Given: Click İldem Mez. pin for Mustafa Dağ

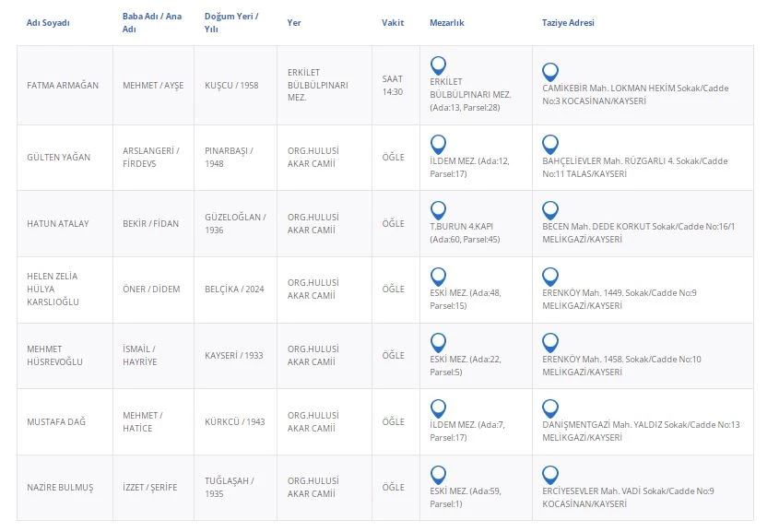Looking at the screenshot, I should pyautogui.click(x=438, y=409).
